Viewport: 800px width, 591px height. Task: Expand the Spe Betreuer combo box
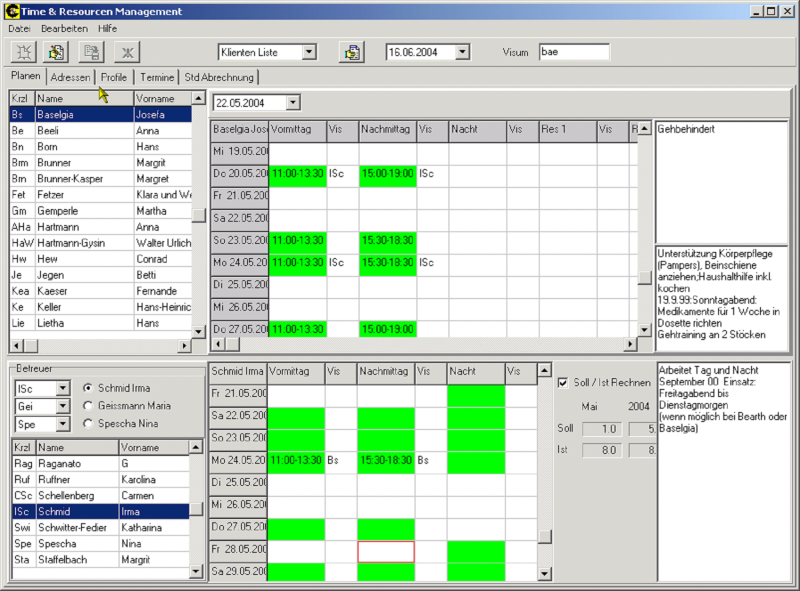click(x=63, y=424)
